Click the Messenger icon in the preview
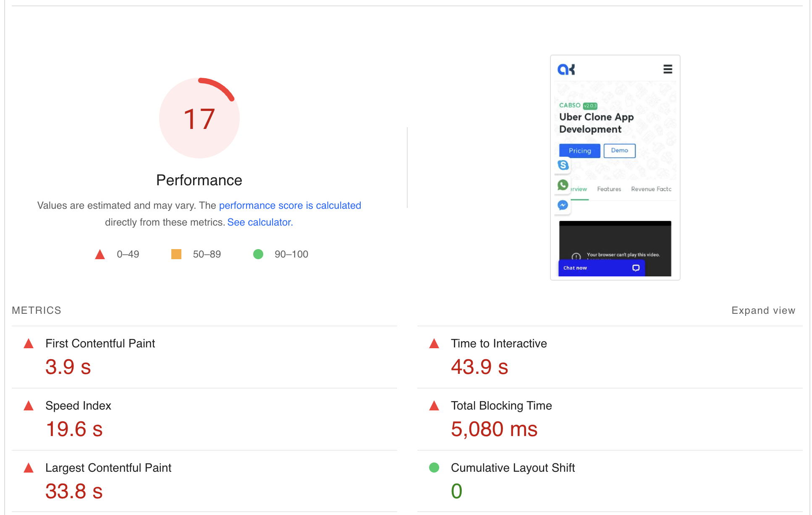Viewport: 812px width, 515px height. click(563, 205)
